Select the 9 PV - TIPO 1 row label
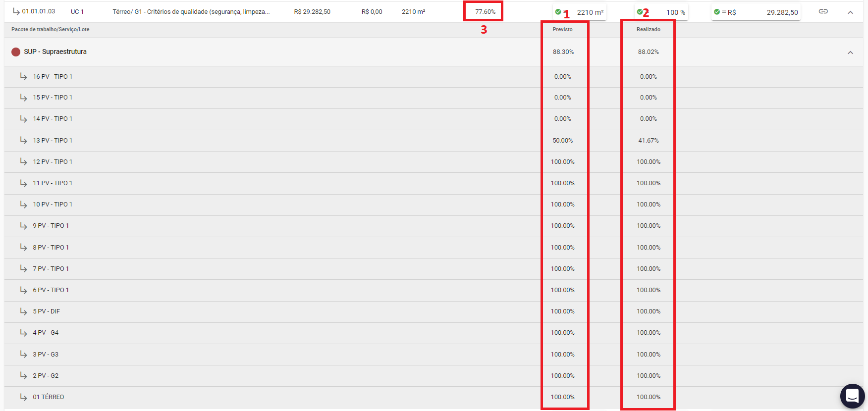Image resolution: width=868 pixels, height=411 pixels. pos(51,225)
